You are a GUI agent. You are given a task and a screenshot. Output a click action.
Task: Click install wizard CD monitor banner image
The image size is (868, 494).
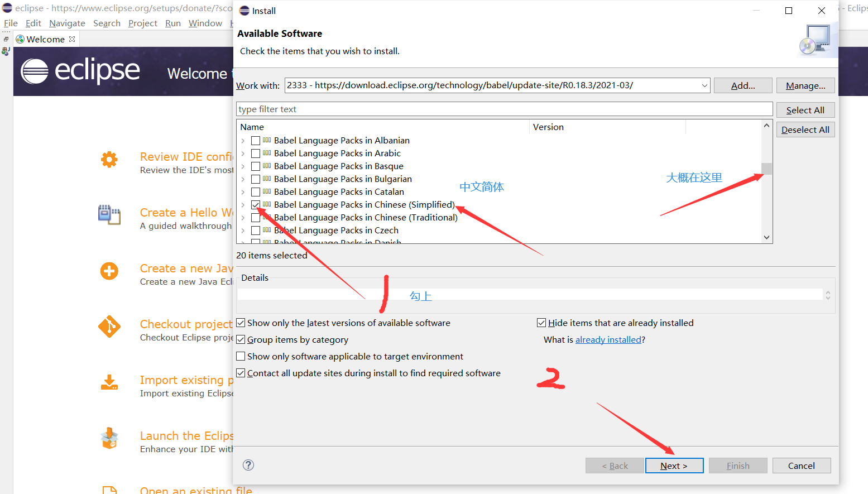(x=818, y=40)
